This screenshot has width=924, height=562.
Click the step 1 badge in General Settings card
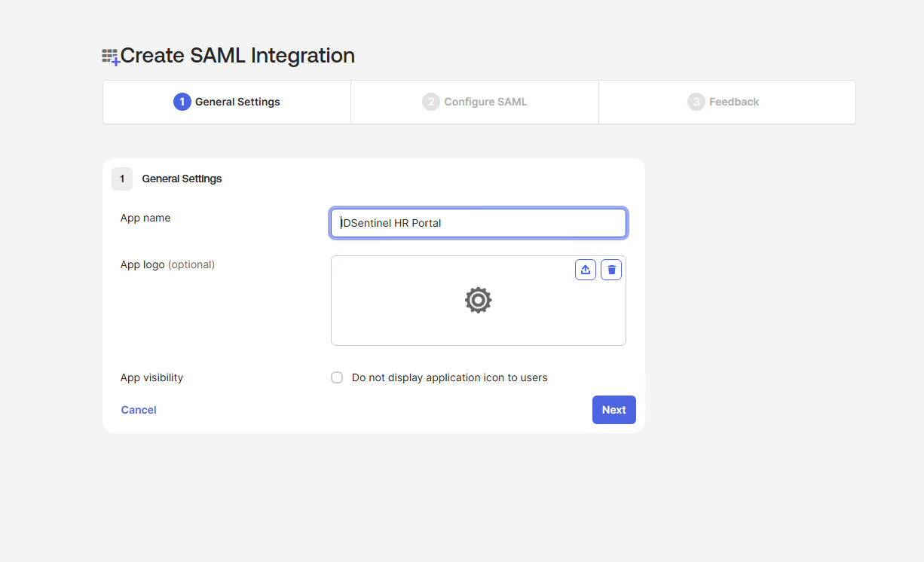coord(122,179)
